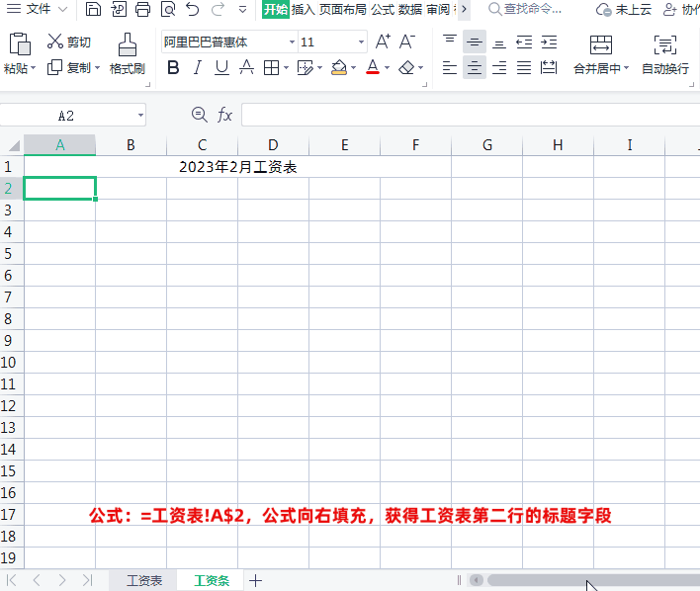The height and width of the screenshot is (591, 700).
Task: Expand the Copy options arrow
Action: coord(98,68)
